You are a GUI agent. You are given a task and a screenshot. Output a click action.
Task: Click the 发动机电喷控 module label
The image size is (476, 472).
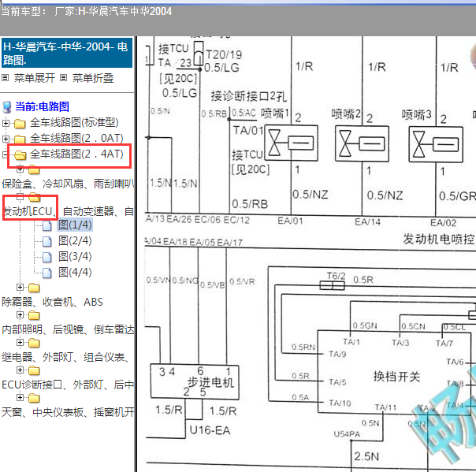pyautogui.click(x=439, y=240)
